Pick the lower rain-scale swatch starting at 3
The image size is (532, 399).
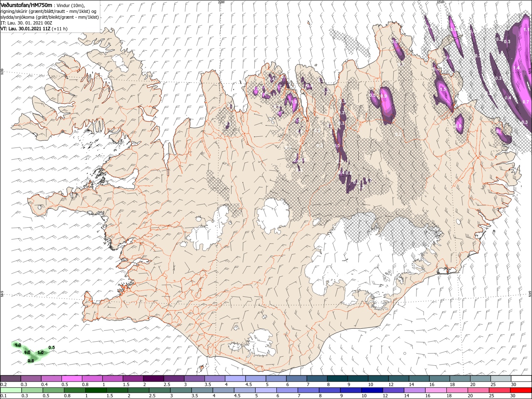180,390
